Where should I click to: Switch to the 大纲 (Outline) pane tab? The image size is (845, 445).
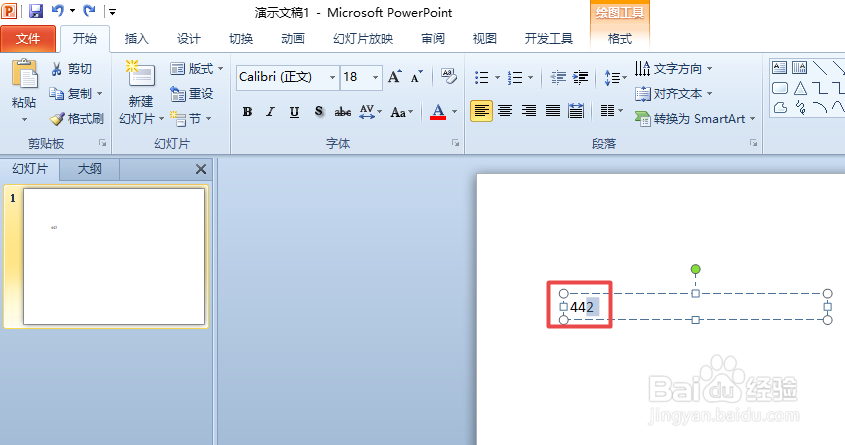89,169
